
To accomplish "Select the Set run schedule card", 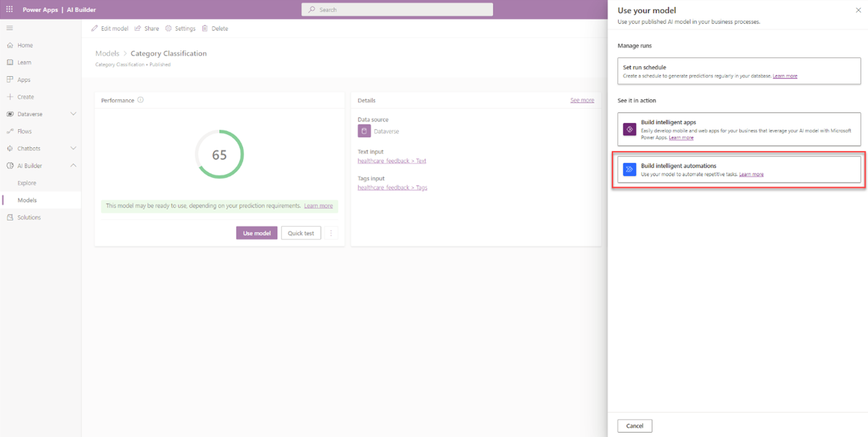I will [x=739, y=71].
